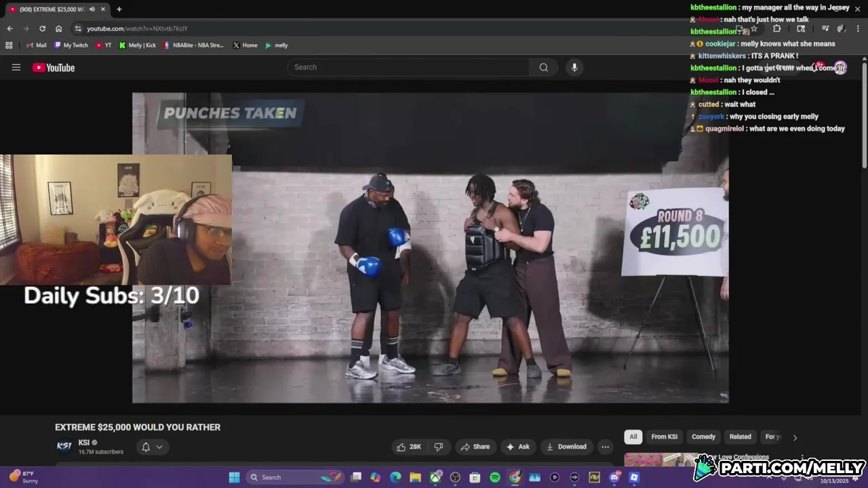Reload the page with the refresh icon
Screen dimensions: 868x488
[42, 28]
